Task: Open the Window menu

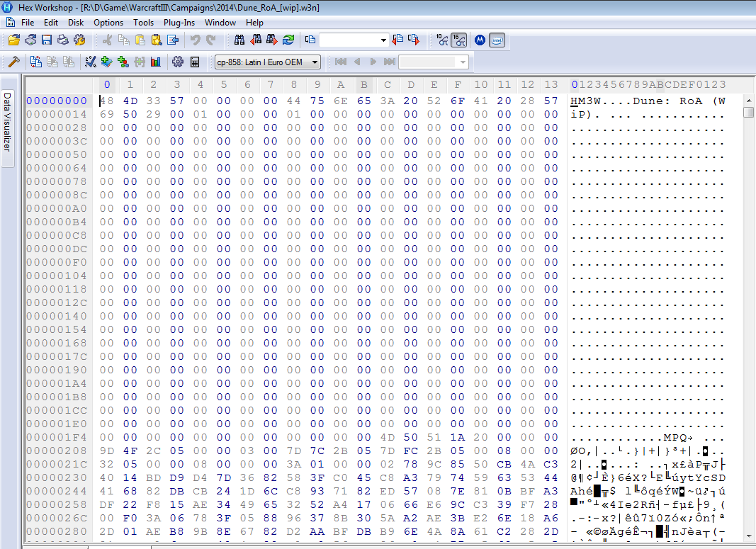Action: click(220, 23)
